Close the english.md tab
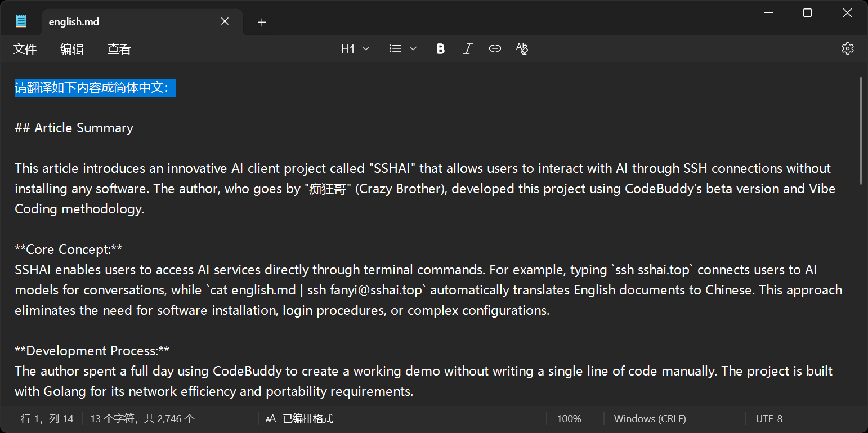 [225, 21]
